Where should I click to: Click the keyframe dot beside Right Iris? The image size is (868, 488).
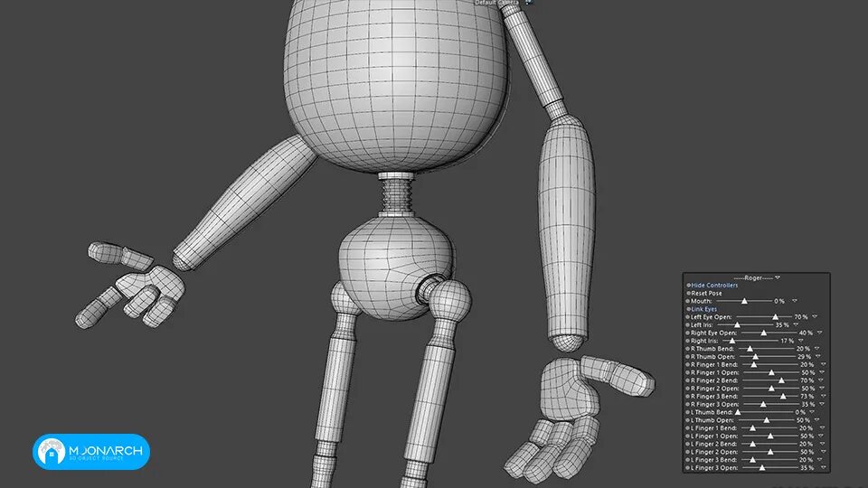(x=687, y=341)
